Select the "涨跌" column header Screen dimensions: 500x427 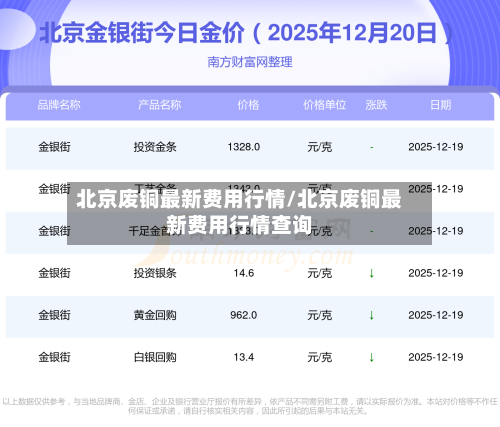(376, 105)
